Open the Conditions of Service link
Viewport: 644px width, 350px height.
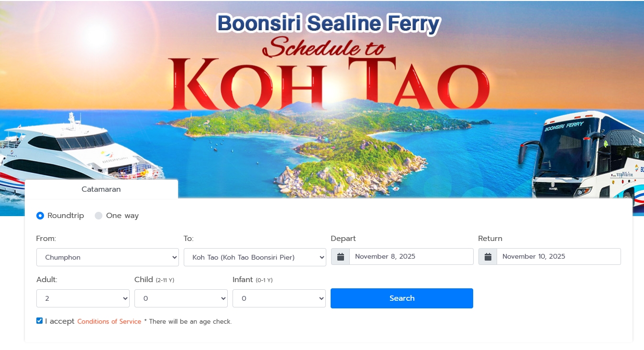tap(109, 321)
